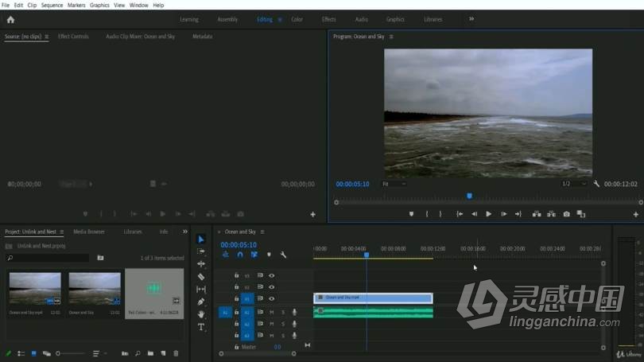Screen dimensions: 644x362
Task: Expand Project panel tab overflow chevrons
Action: pos(184,232)
